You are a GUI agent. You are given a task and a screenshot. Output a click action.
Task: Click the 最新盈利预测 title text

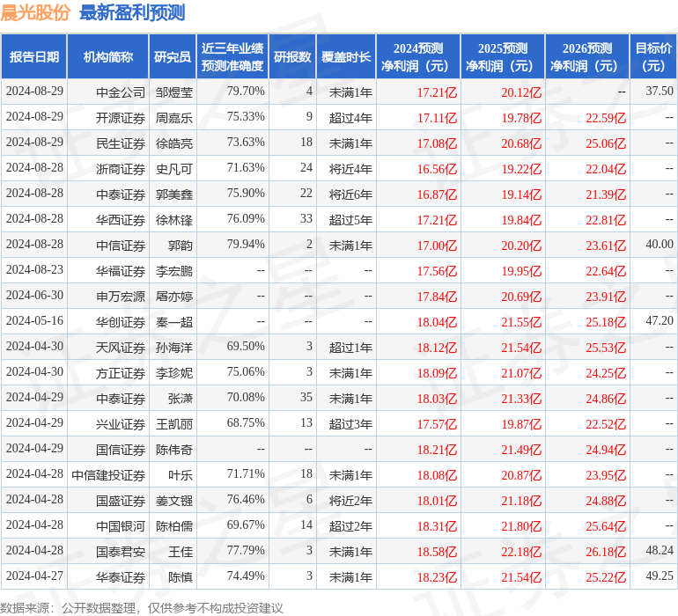click(132, 12)
